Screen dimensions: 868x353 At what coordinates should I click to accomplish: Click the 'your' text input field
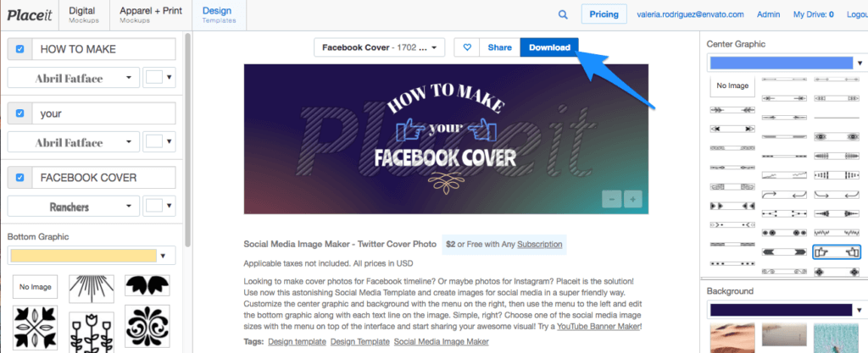click(103, 113)
